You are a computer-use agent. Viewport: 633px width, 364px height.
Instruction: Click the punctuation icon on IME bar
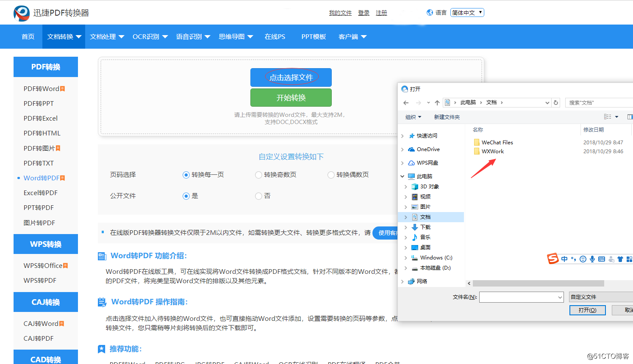click(574, 259)
